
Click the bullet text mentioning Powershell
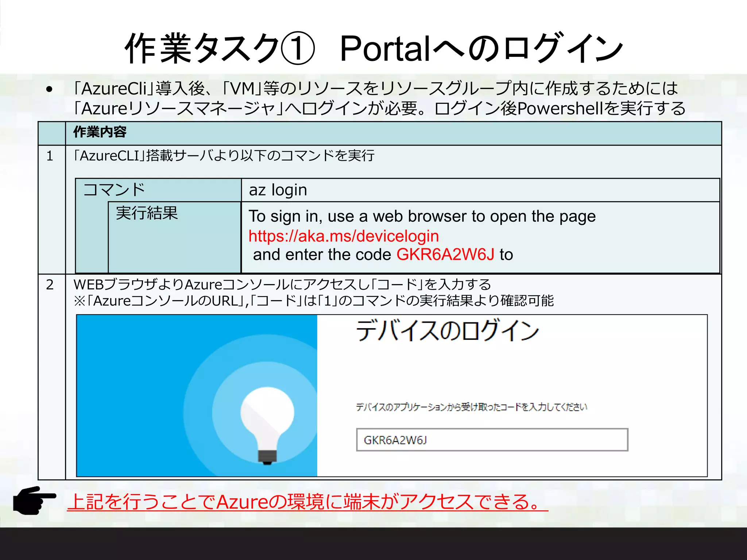click(379, 108)
